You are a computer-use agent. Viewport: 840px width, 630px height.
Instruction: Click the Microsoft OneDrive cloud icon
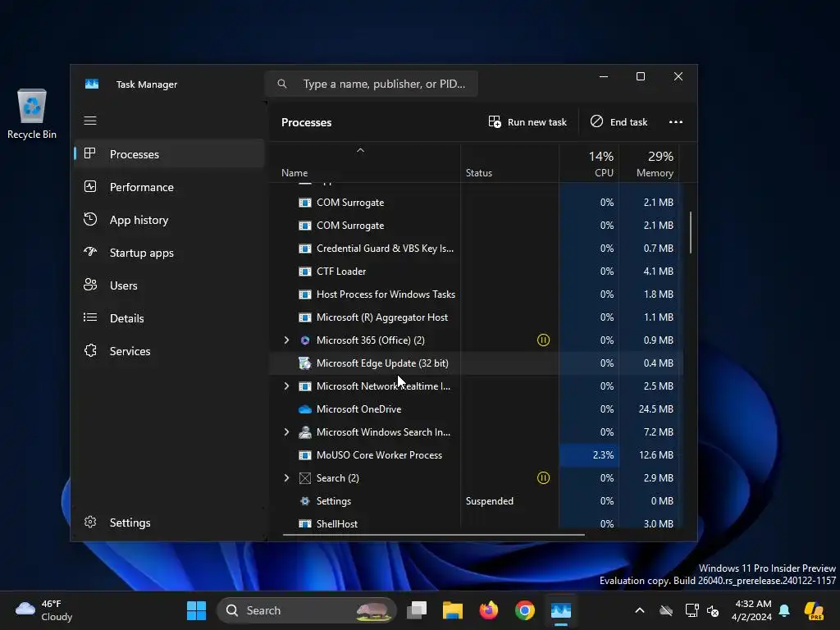coord(305,409)
